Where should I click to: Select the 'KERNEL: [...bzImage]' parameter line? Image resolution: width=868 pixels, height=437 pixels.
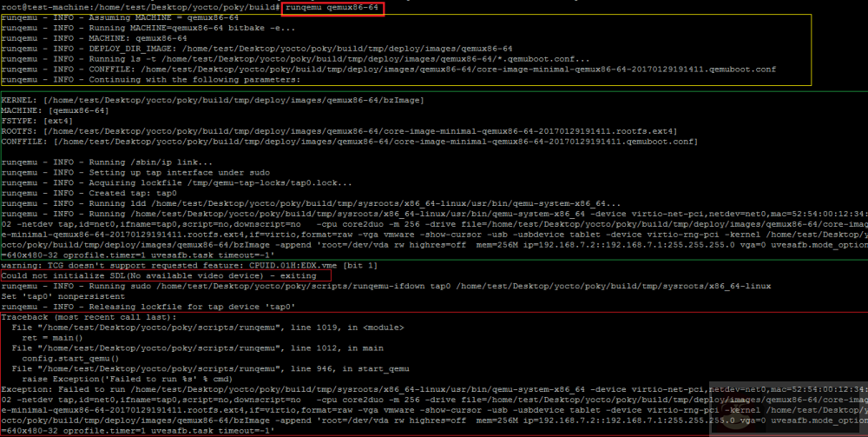pos(214,100)
